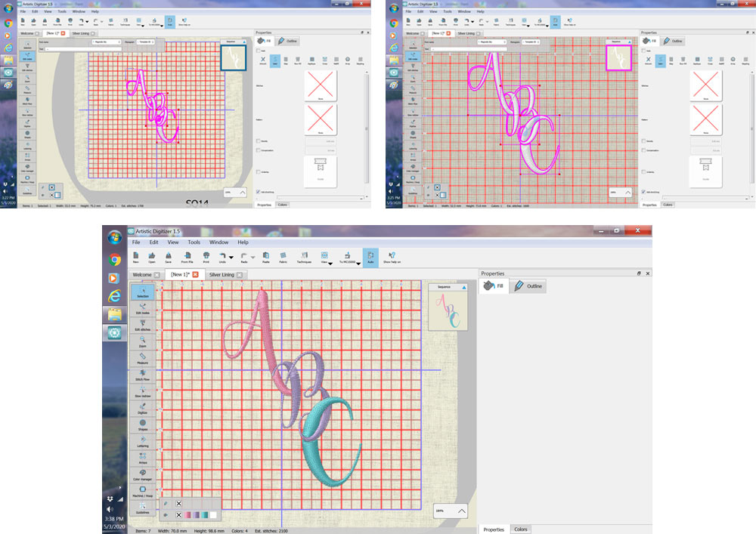Click the Fabric toolbar icon in the bottom window
756x534 pixels.
(x=283, y=258)
